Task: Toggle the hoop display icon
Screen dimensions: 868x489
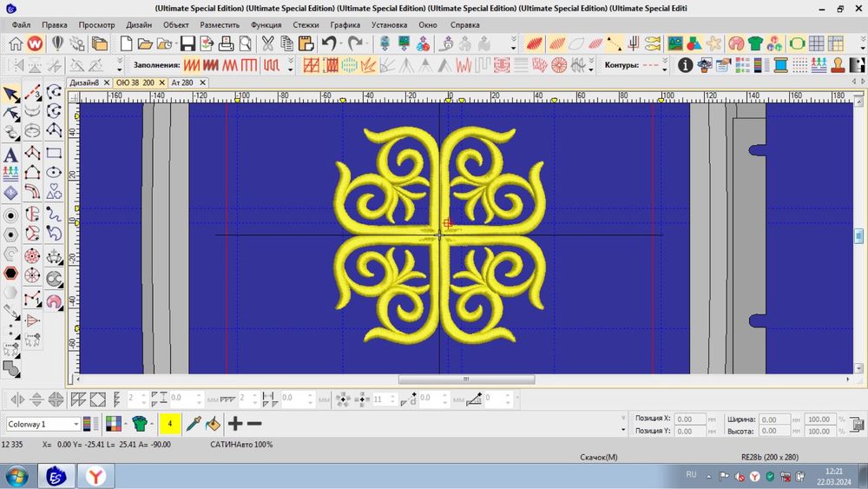Action: pos(797,43)
